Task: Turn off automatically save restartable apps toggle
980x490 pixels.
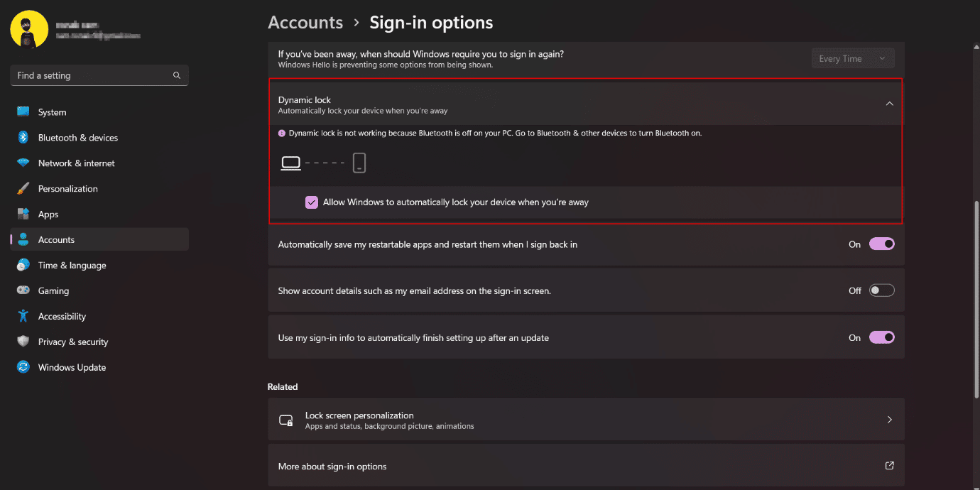Action: [882, 244]
